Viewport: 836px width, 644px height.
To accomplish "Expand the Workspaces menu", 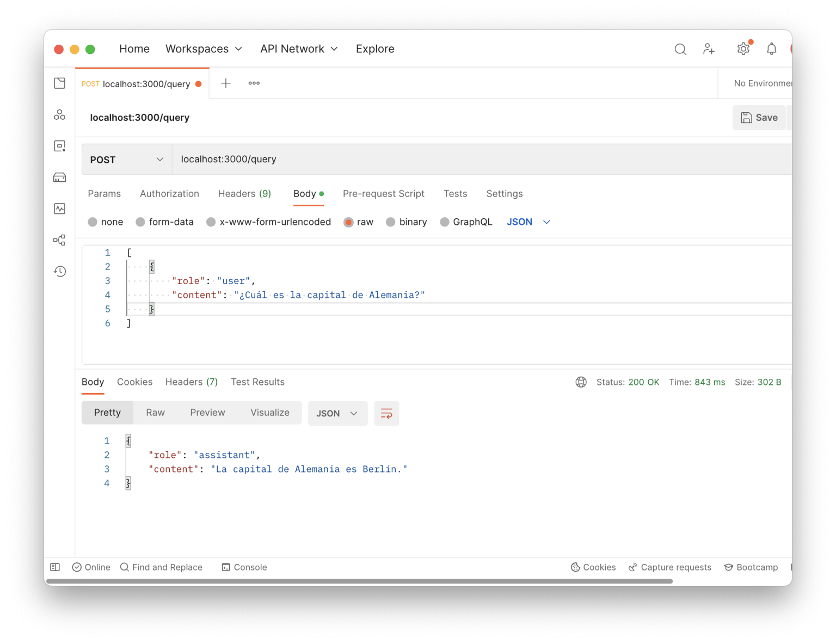I will tap(203, 48).
